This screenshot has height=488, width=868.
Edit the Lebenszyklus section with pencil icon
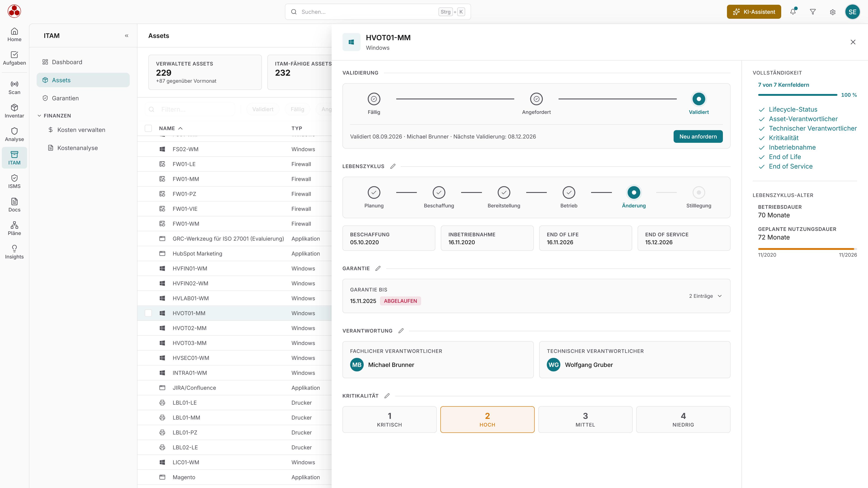click(393, 166)
